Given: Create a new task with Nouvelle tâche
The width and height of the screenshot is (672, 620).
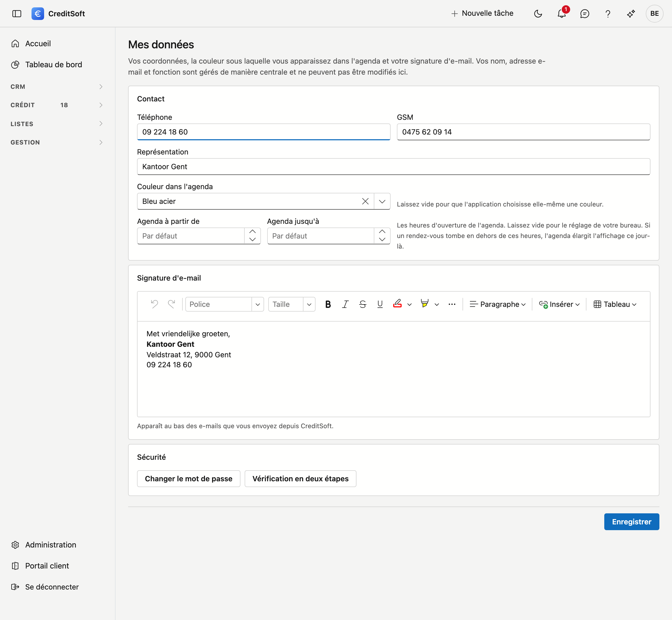Looking at the screenshot, I should point(482,13).
